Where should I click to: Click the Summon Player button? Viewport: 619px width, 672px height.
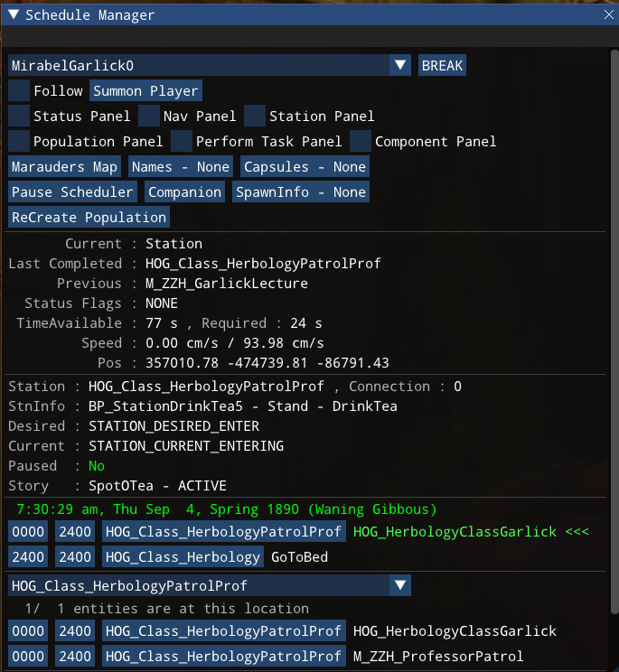click(145, 90)
